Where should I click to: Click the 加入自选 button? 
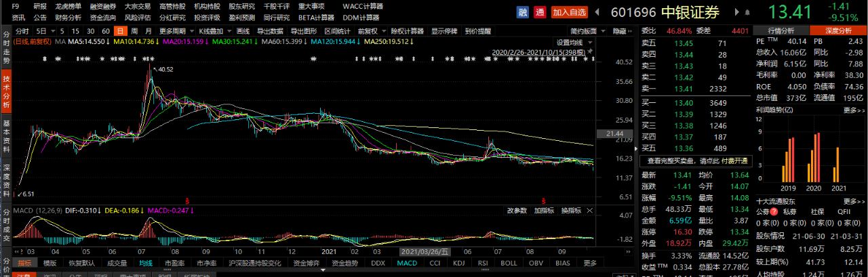coord(569,12)
